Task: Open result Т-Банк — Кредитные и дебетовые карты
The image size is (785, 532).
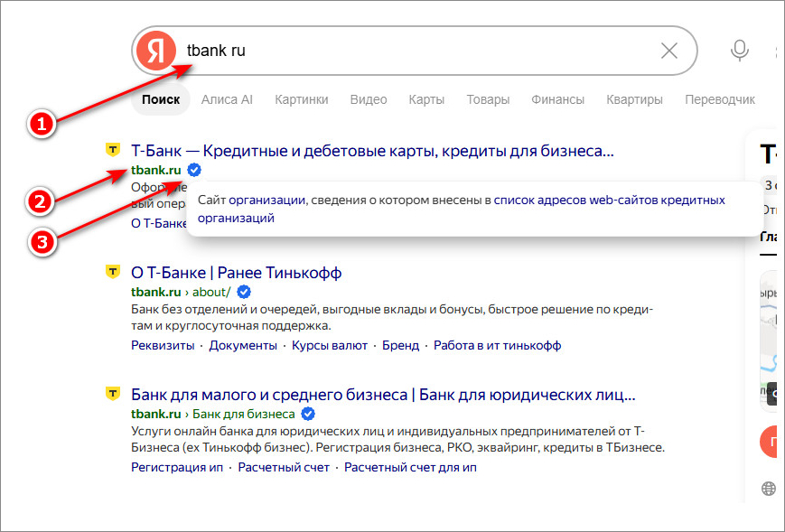Action: coord(372,151)
